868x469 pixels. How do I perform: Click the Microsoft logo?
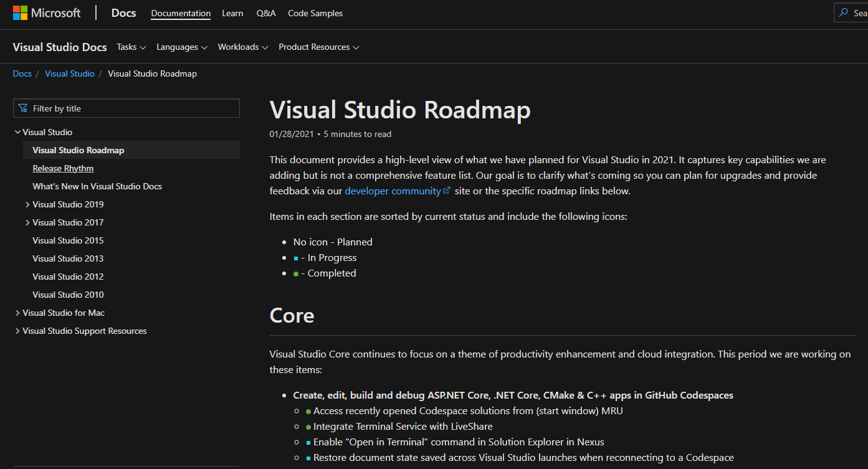click(47, 12)
